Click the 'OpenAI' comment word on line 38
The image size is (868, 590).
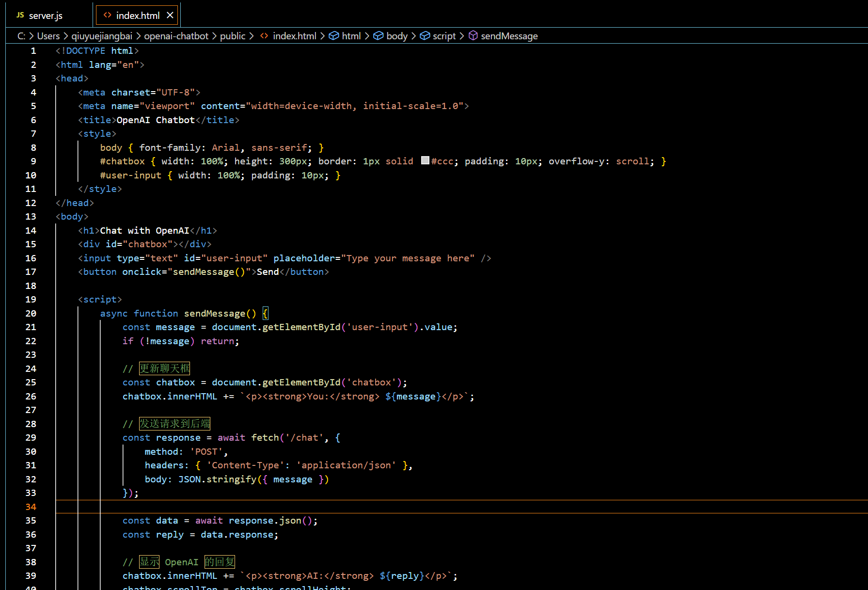181,562
